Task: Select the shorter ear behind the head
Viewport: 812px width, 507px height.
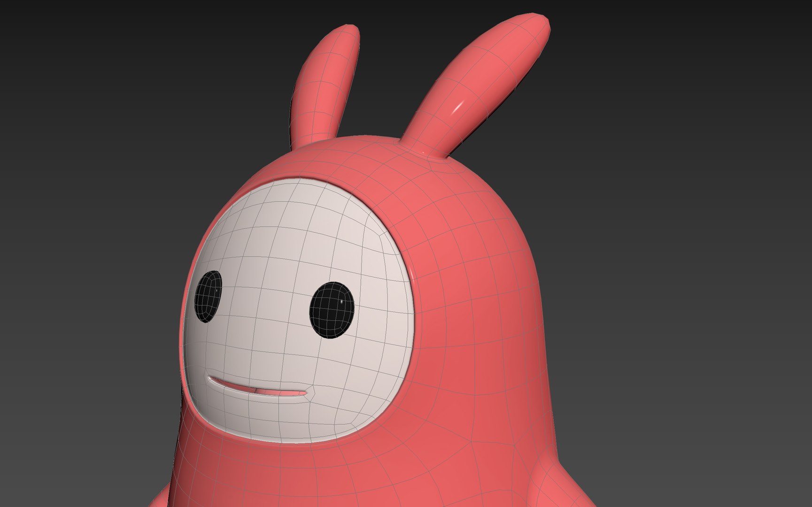Action: coord(324,87)
